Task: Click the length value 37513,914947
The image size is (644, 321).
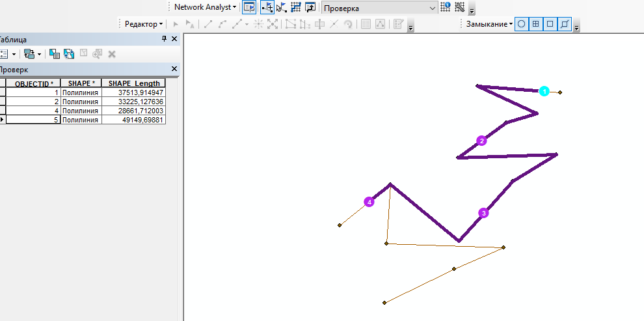Action: click(141, 92)
